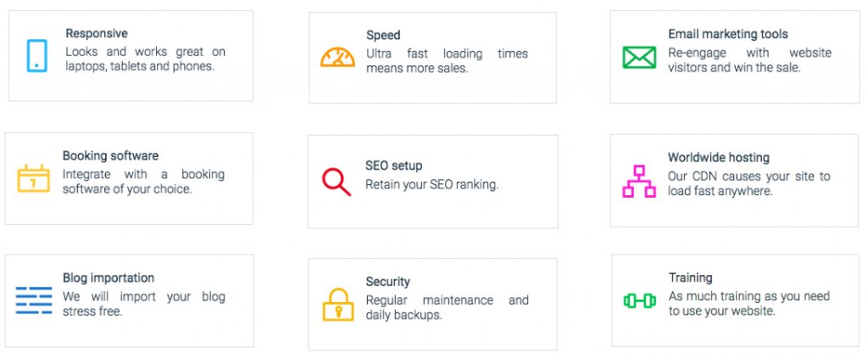The image size is (868, 353).
Task: Open the Booking software heading
Action: (110, 156)
